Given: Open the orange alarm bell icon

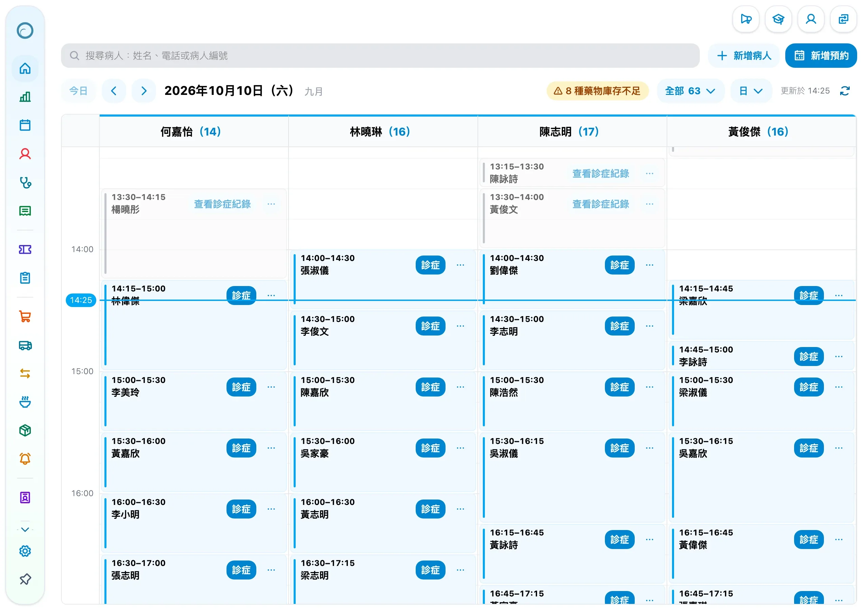Looking at the screenshot, I should click(x=25, y=459).
